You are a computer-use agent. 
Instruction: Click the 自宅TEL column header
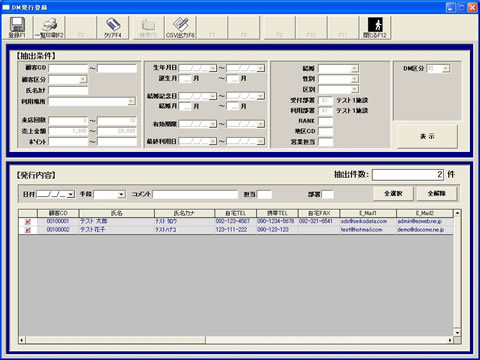pyautogui.click(x=236, y=213)
